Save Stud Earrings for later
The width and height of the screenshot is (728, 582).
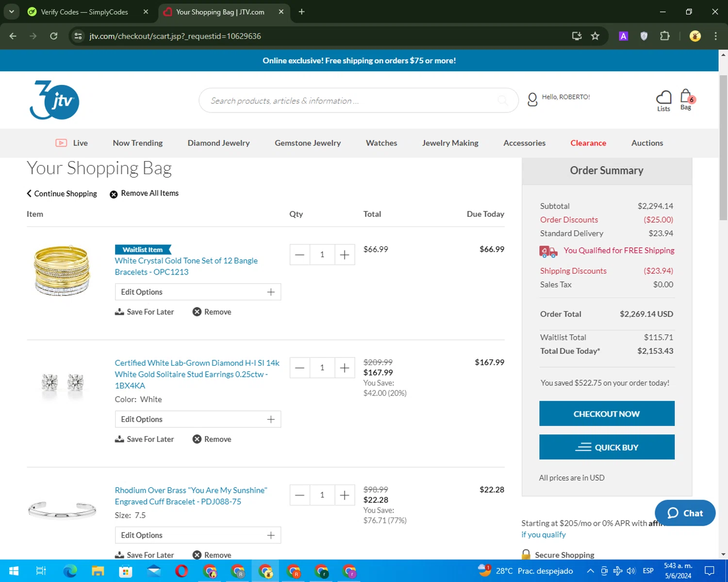point(144,439)
